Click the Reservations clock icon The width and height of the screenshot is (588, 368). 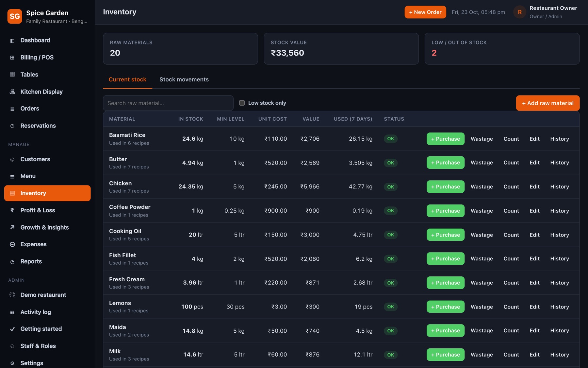(12, 126)
